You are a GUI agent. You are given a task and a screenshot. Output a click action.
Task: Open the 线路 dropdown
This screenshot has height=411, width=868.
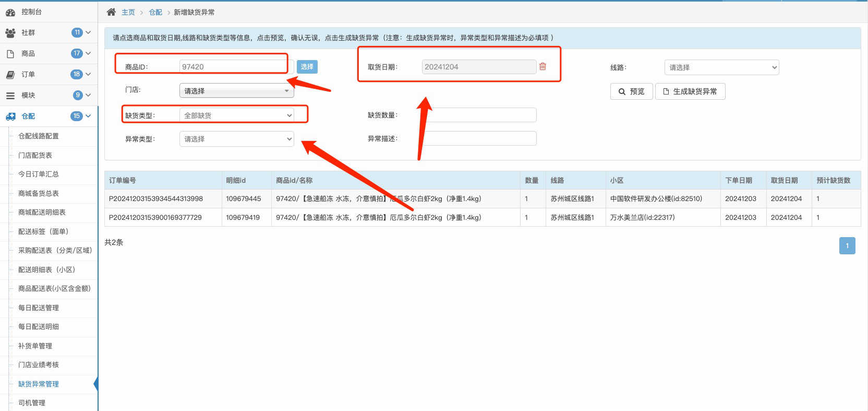click(x=721, y=67)
